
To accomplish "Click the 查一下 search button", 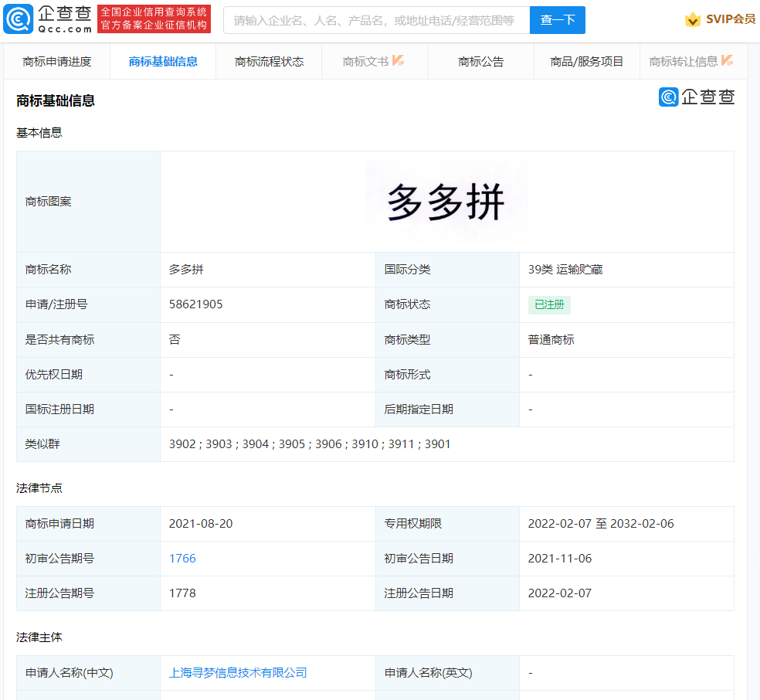I will pos(557,19).
